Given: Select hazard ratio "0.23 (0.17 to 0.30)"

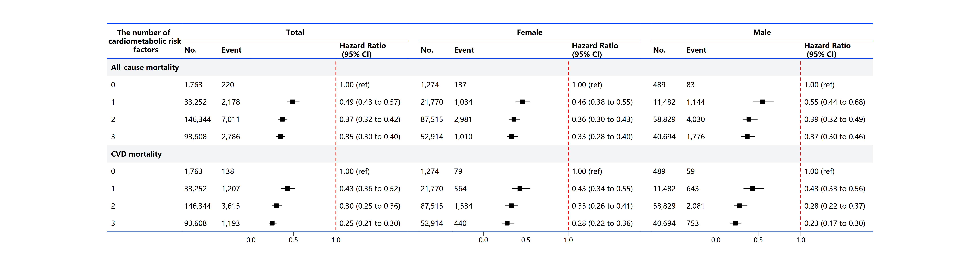Looking at the screenshot, I should 835,224.
